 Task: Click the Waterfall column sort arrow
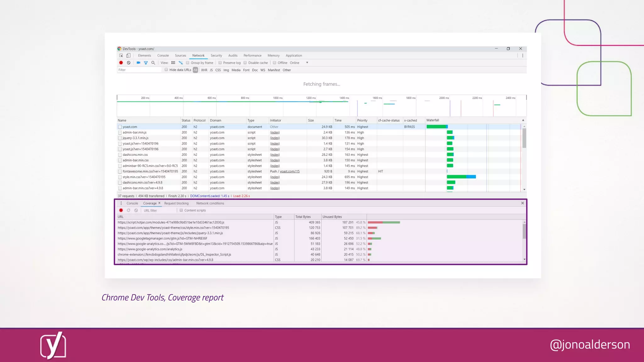(523, 120)
